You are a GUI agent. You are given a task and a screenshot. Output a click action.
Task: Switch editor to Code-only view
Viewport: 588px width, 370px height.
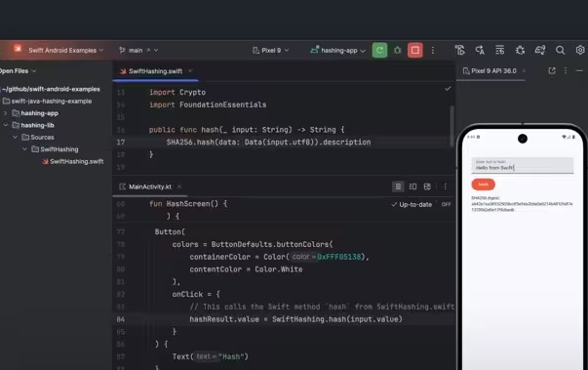pos(398,186)
